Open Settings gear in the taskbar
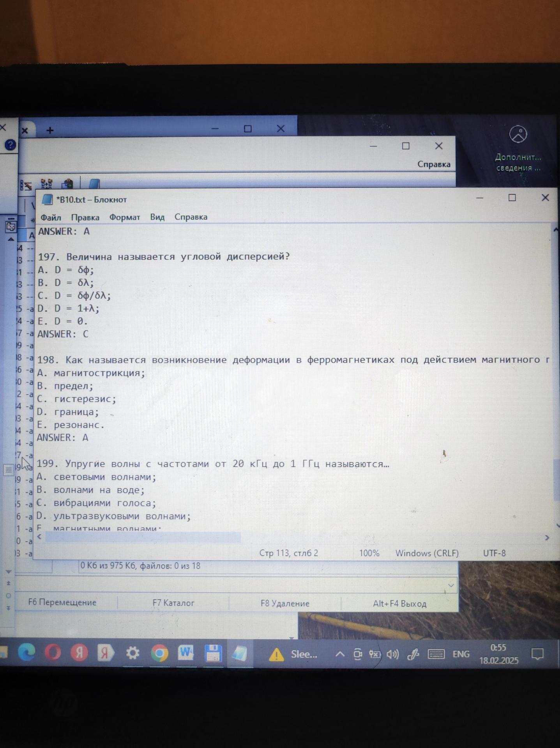 (x=132, y=653)
